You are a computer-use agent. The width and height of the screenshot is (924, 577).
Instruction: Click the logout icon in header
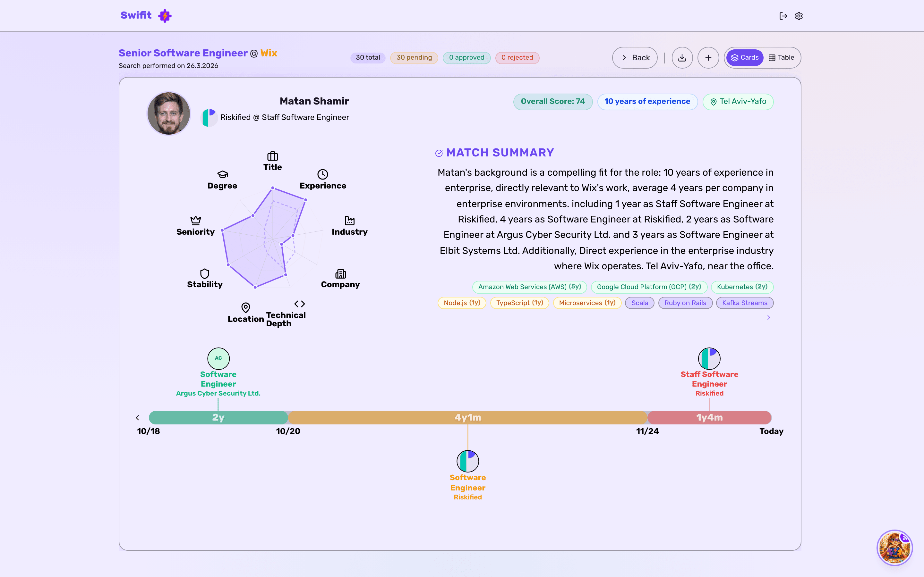(783, 16)
